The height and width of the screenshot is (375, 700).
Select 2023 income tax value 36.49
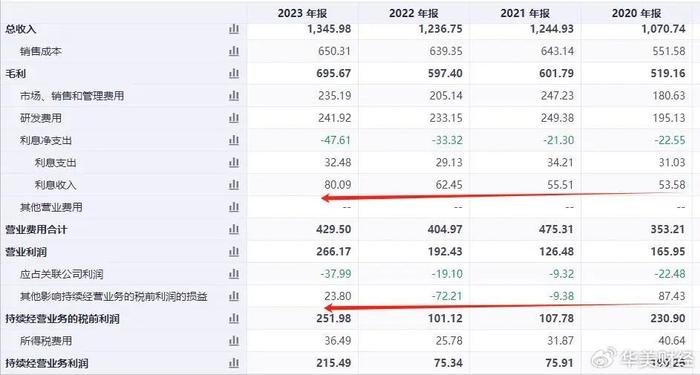click(x=338, y=341)
